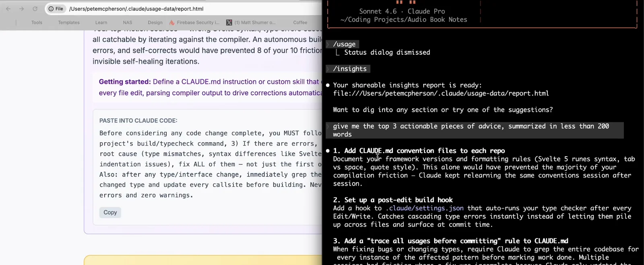The height and width of the screenshot is (265, 644).
Task: Click the /usage command in terminal
Action: pyautogui.click(x=344, y=44)
